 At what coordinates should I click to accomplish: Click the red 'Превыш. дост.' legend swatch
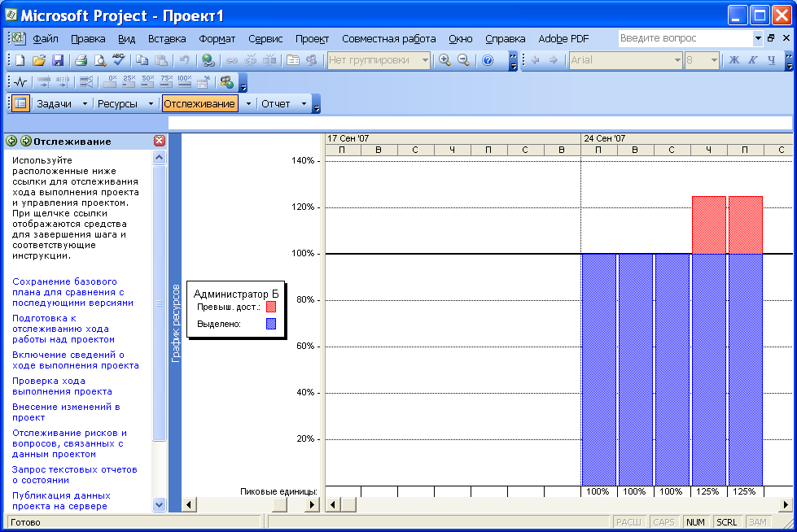pos(271,307)
